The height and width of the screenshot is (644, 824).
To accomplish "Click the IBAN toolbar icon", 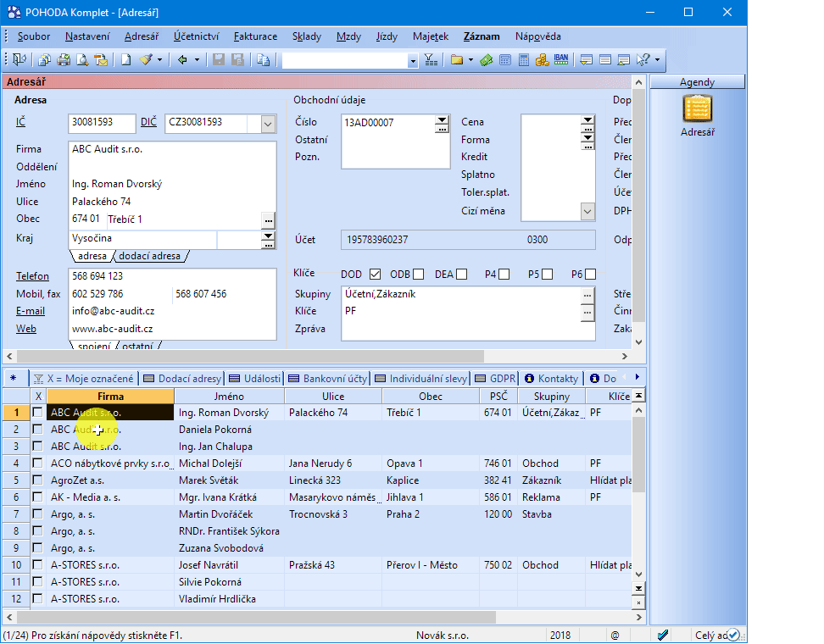I will (x=561, y=59).
